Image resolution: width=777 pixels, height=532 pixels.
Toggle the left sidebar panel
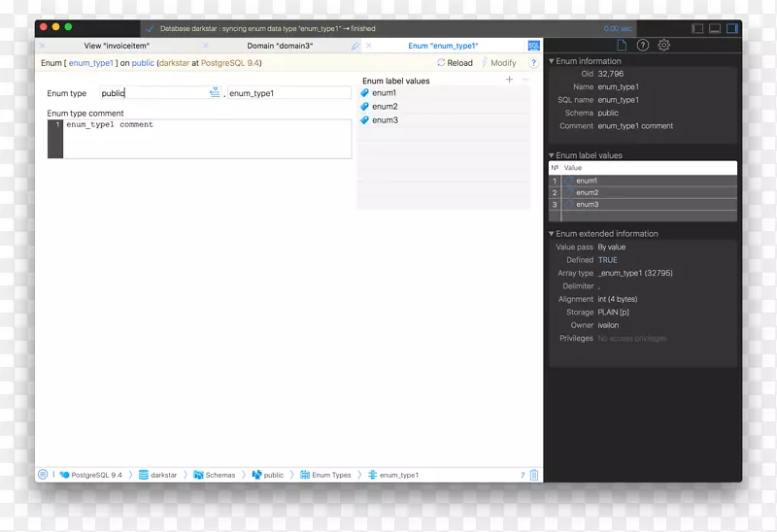[697, 29]
